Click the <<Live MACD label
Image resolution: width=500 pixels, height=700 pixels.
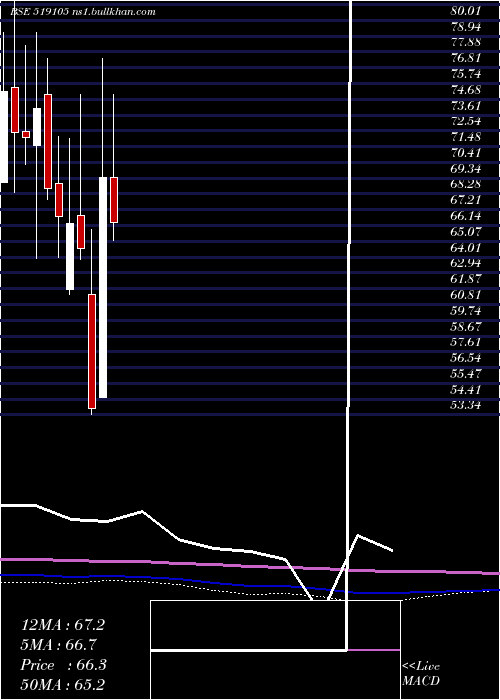point(421,674)
